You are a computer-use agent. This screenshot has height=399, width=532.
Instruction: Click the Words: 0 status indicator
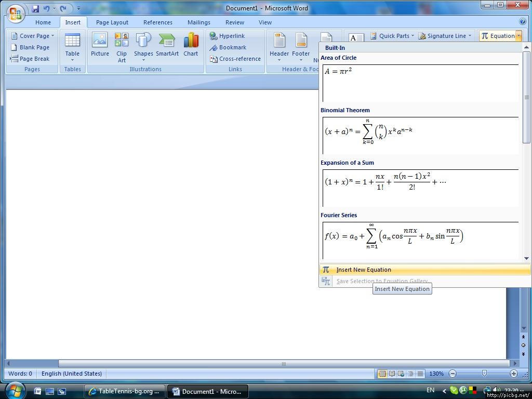(20, 374)
